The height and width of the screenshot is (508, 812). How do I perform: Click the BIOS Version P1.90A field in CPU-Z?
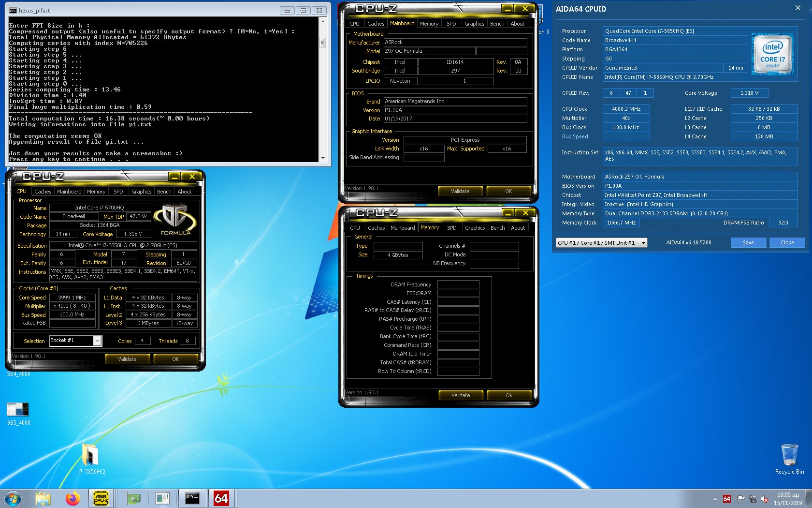point(455,110)
